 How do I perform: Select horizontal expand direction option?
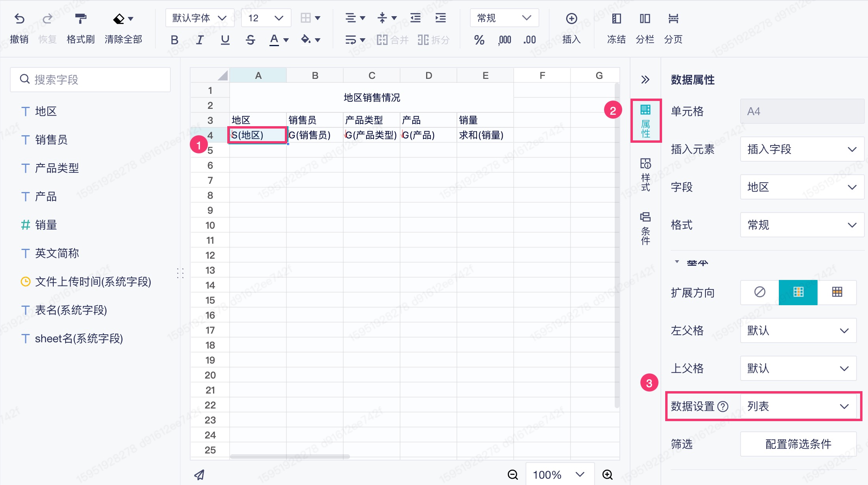837,292
